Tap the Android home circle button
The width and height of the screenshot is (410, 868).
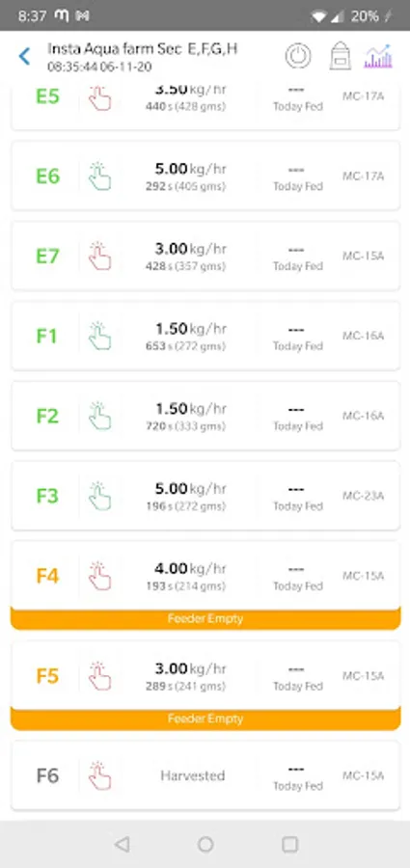[205, 844]
